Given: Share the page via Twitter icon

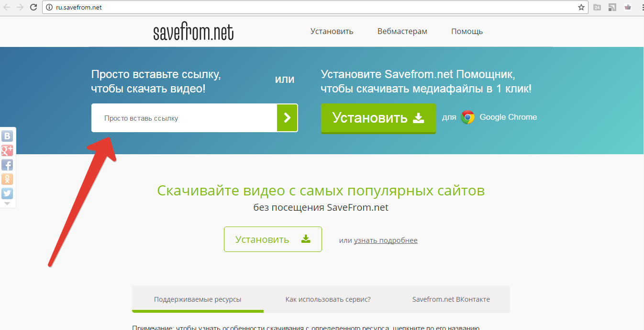Looking at the screenshot, I should (7, 193).
